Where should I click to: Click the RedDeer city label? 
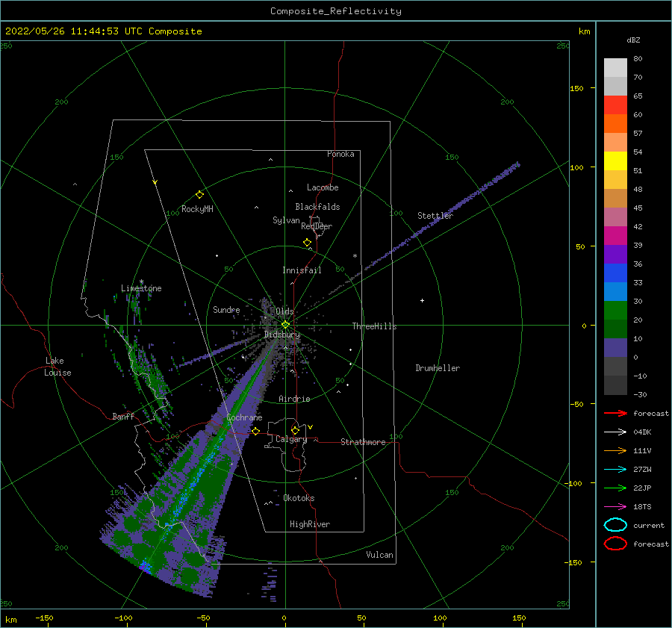point(317,226)
